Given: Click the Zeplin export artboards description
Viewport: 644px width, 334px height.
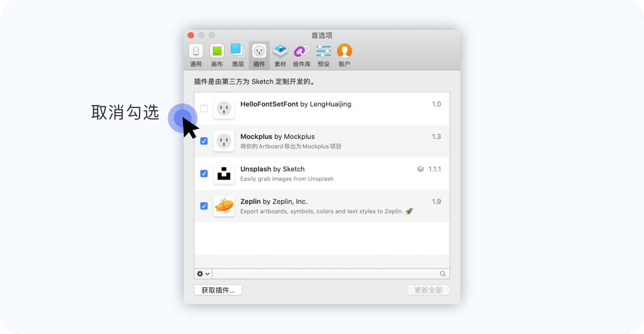Looking at the screenshot, I should pyautogui.click(x=327, y=211).
